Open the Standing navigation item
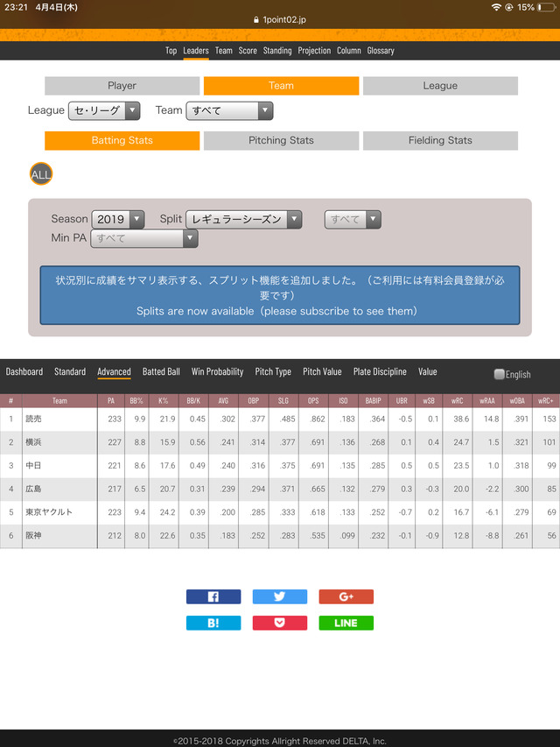560x747 pixels. click(277, 51)
